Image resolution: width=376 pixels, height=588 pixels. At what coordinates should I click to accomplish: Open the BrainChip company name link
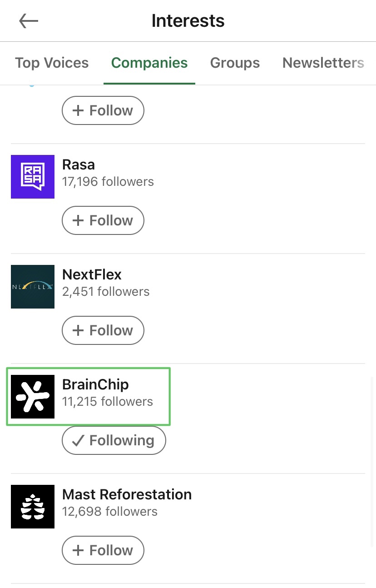[x=95, y=384]
